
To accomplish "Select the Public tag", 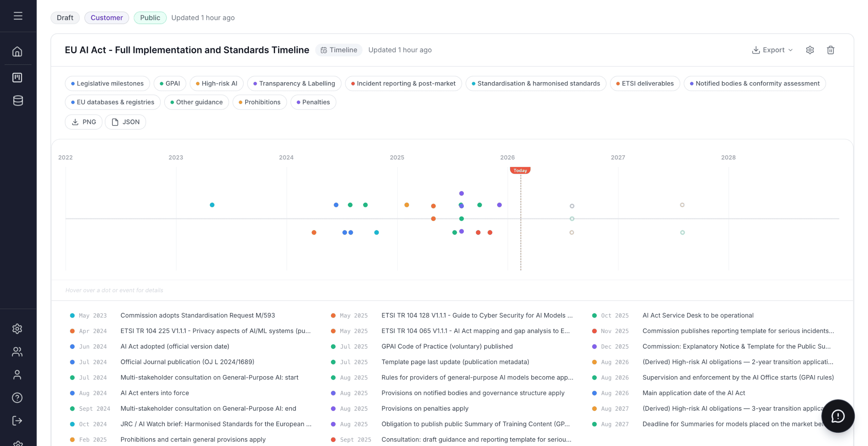I will tap(150, 18).
